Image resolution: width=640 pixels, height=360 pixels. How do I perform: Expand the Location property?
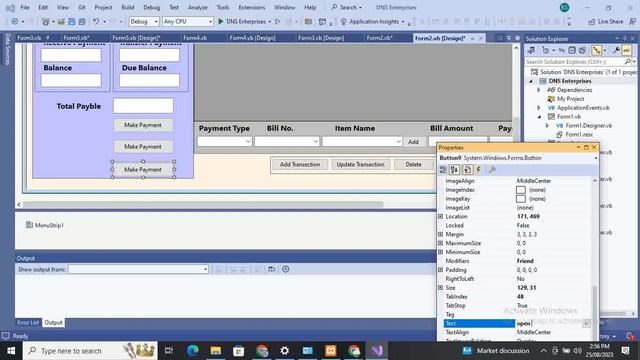pos(440,216)
